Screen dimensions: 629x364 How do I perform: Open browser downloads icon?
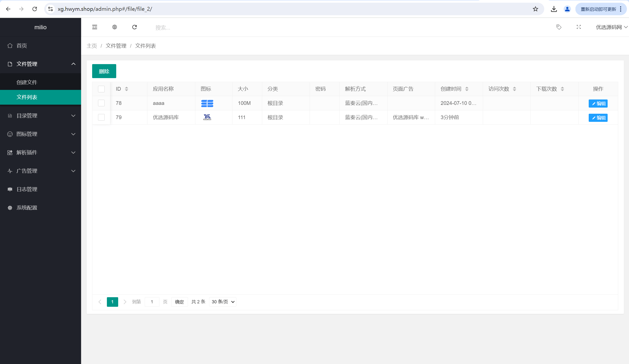tap(554, 9)
